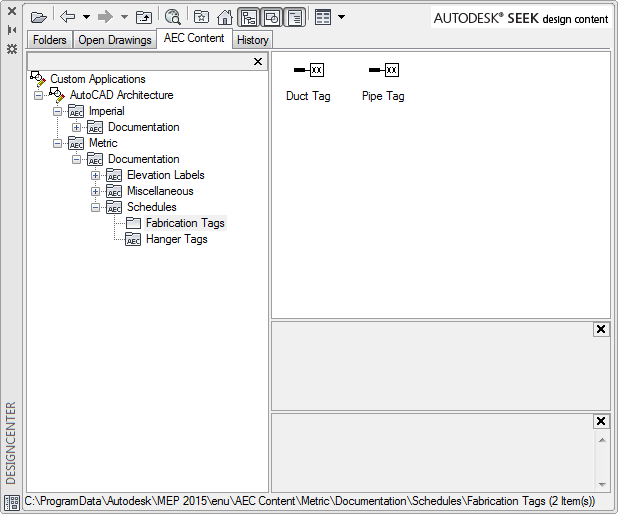The width and height of the screenshot is (618, 514).
Task: Click description pane scroll down arrow
Action: (x=602, y=484)
